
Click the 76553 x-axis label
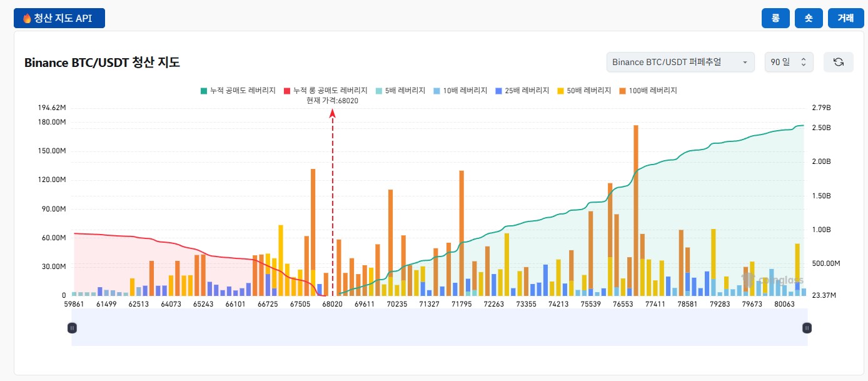click(x=623, y=304)
